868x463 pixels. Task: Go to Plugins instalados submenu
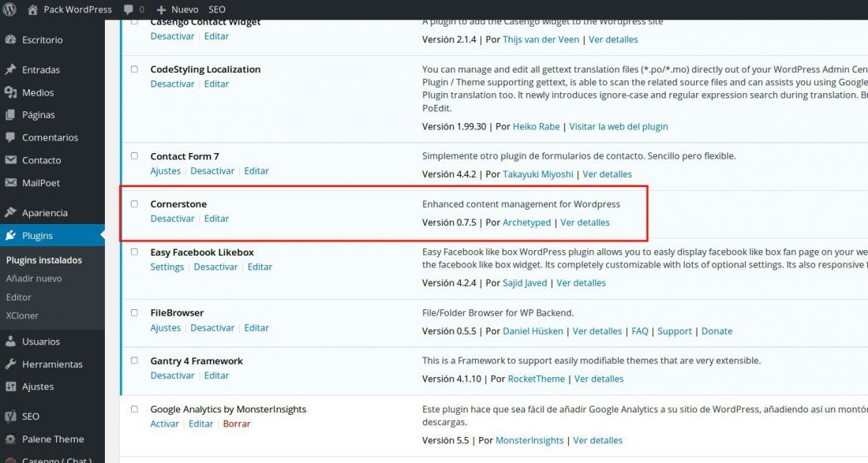(x=43, y=260)
